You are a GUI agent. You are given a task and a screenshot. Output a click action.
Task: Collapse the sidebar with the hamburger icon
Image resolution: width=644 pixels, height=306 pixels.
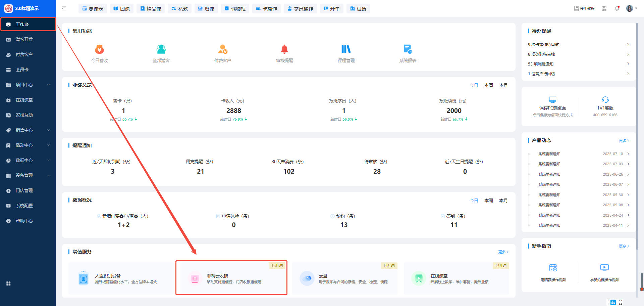coord(64,8)
